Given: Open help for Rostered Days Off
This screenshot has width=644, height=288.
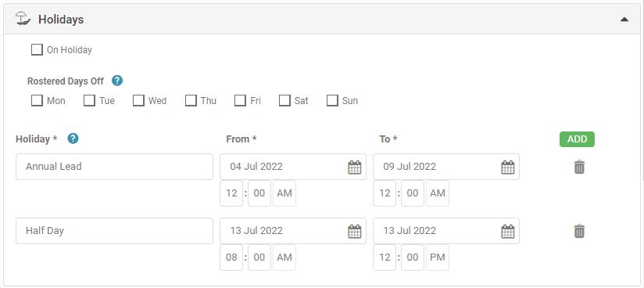Looking at the screenshot, I should [x=117, y=81].
